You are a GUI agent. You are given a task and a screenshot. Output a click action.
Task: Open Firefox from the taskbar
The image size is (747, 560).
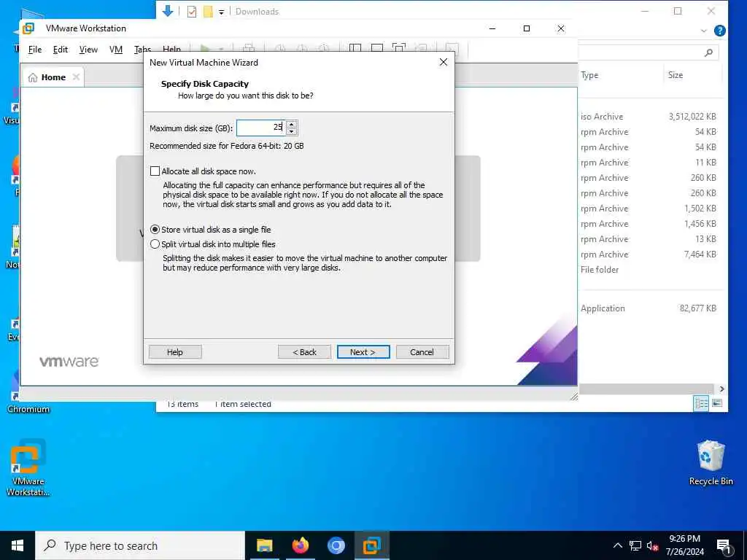click(x=300, y=545)
